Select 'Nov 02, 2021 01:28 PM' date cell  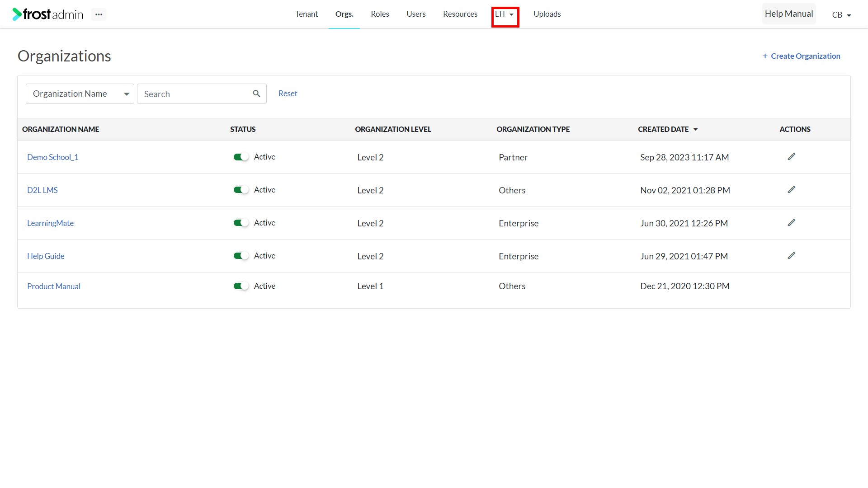pos(685,190)
